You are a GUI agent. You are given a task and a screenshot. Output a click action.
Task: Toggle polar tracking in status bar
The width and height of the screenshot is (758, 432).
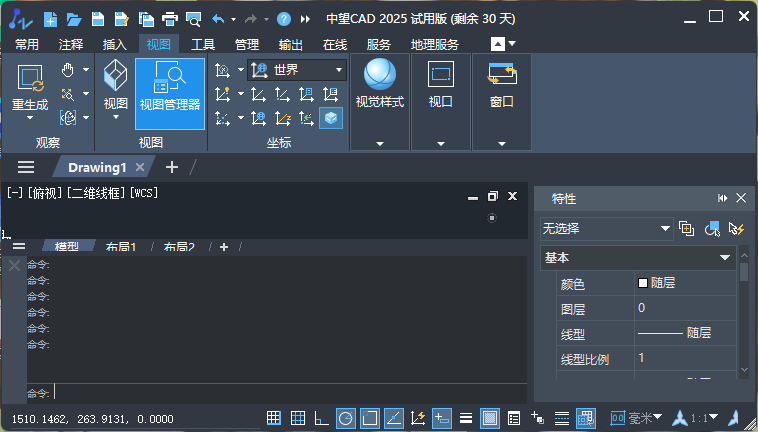[346, 418]
